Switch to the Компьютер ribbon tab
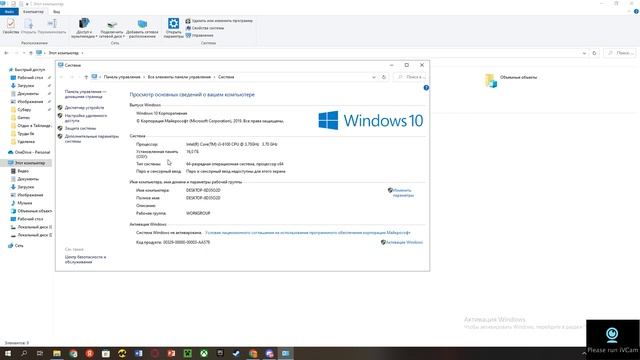Image resolution: width=640 pixels, height=360 pixels. point(33,11)
